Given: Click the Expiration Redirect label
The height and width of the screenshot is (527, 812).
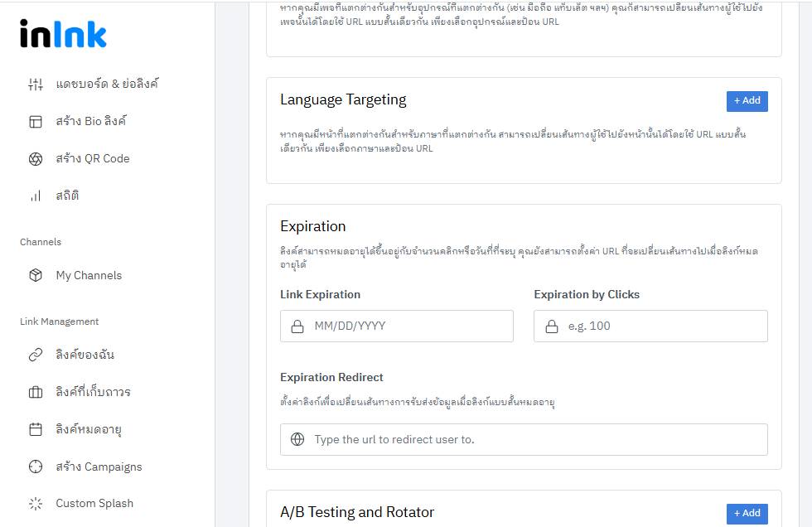Looking at the screenshot, I should click(x=331, y=377).
